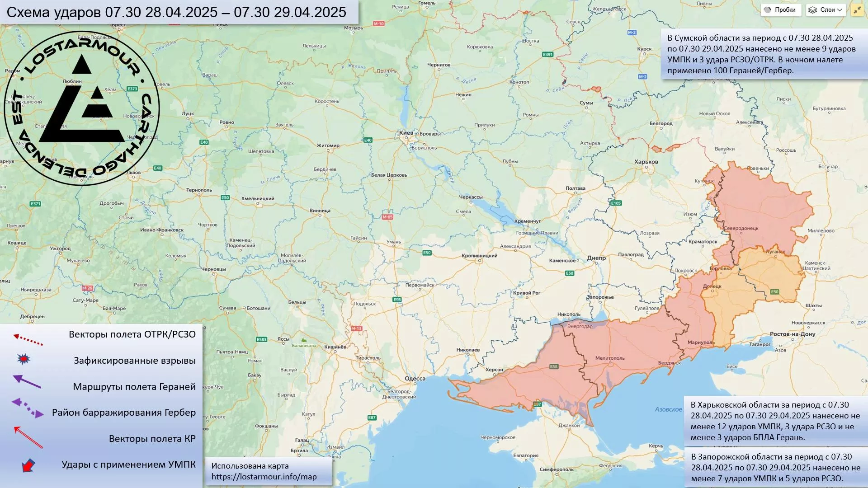Click the explosion icon in the legend

[x=24, y=359]
